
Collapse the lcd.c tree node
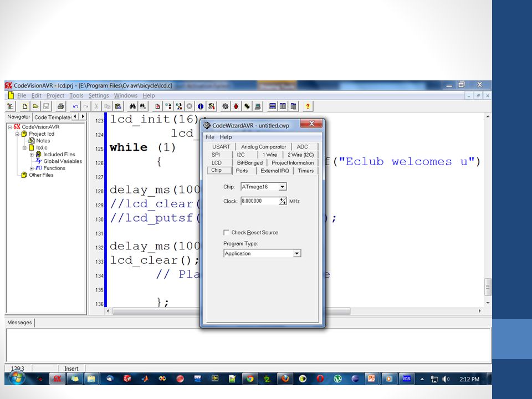tap(24, 148)
